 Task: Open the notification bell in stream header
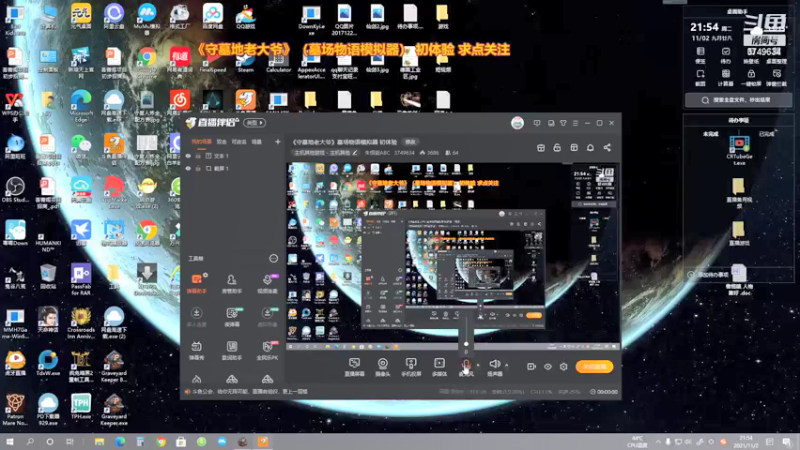(x=590, y=147)
